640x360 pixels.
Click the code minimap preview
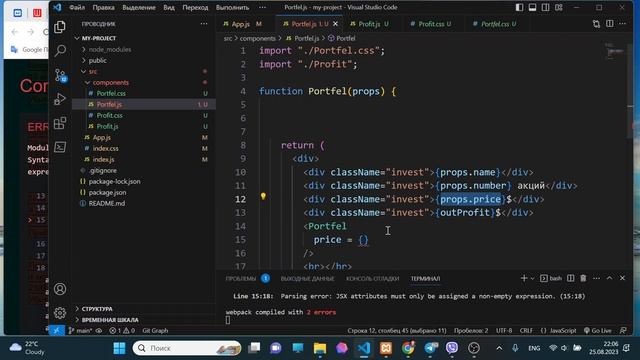614,52
